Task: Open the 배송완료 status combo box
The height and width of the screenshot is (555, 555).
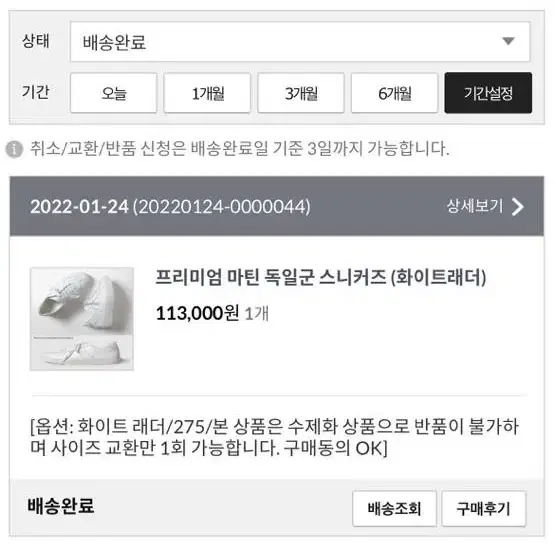Action: pos(300,42)
